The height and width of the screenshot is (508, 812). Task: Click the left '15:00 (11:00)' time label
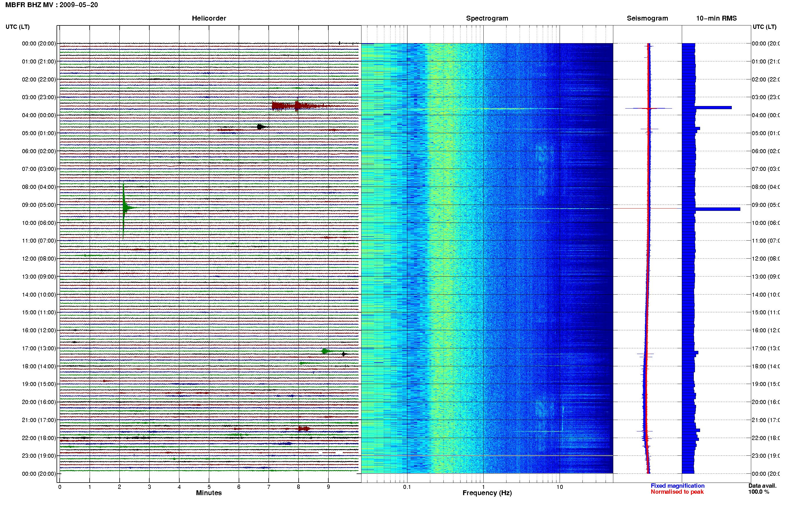[x=39, y=313]
